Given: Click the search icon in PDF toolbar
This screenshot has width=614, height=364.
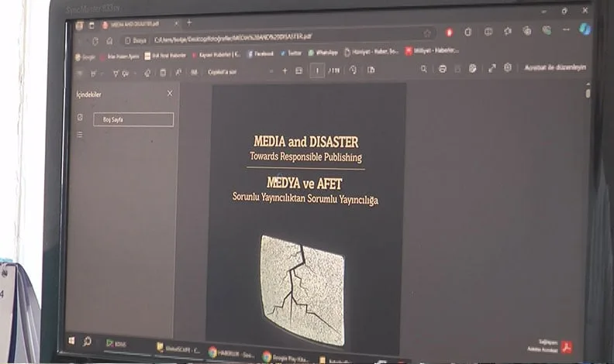Looking at the screenshot, I should point(423,69).
